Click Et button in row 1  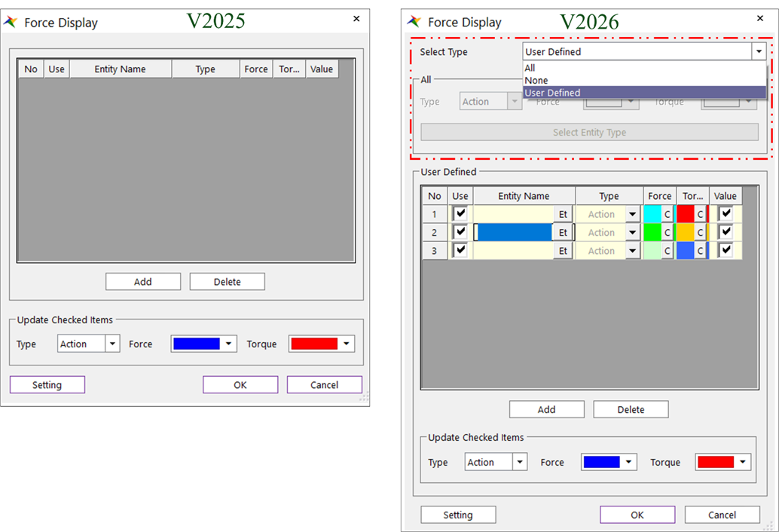click(x=563, y=214)
